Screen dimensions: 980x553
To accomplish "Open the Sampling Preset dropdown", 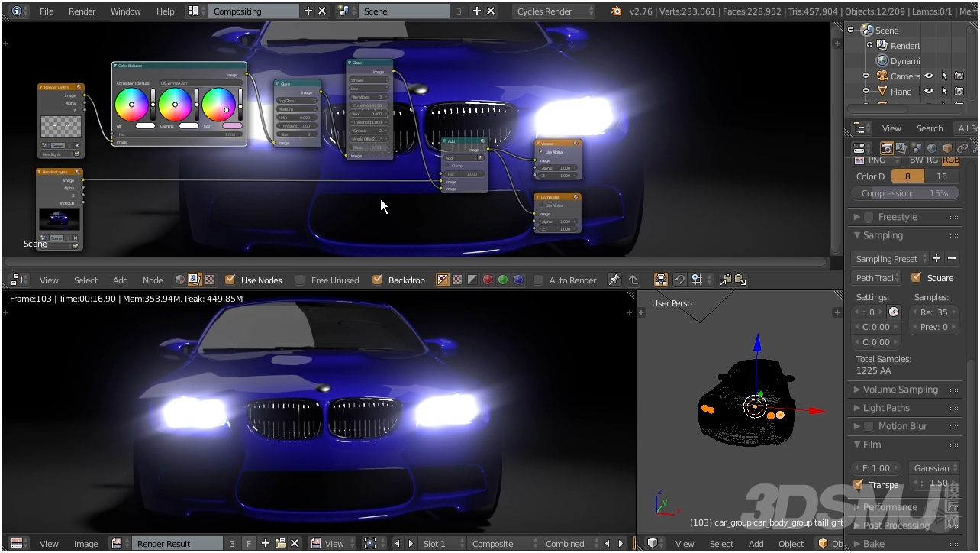I will 890,259.
